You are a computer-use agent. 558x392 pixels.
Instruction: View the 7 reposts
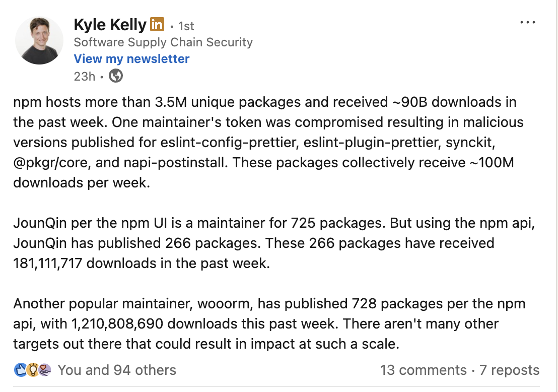[x=509, y=370]
